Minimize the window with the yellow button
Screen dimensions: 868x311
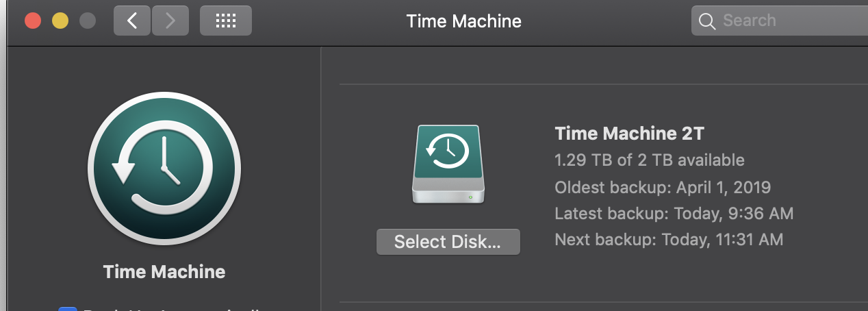coord(60,21)
